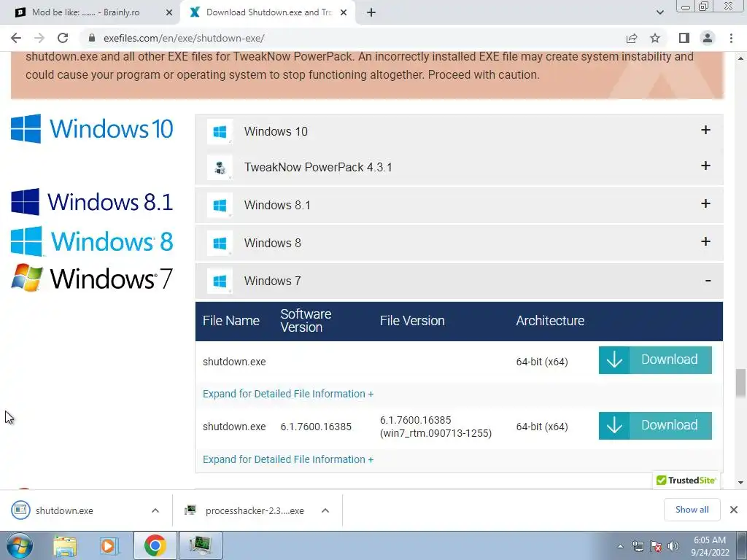Go back to previous page
The width and height of the screenshot is (747, 560).
(16, 38)
